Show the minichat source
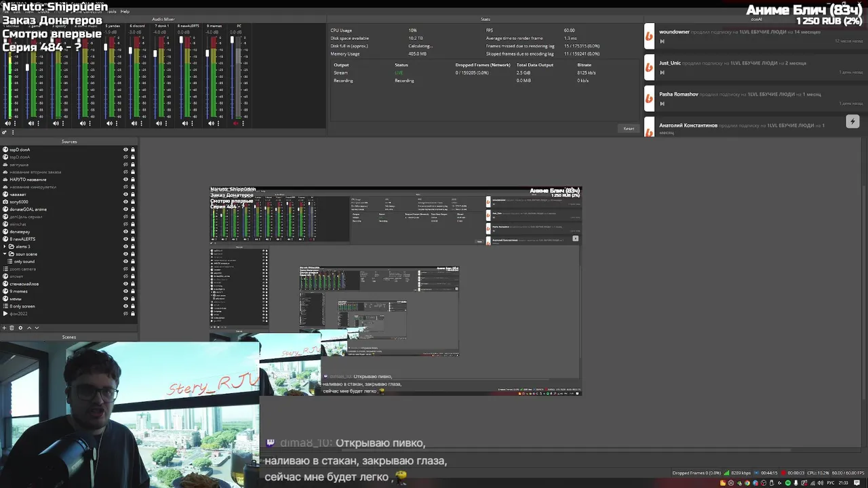868x488 pixels. (125, 224)
